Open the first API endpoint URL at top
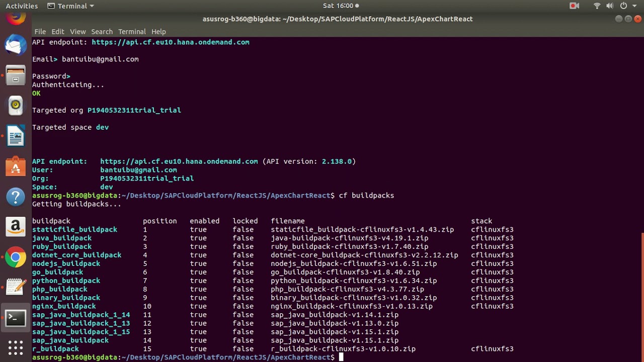Image resolution: width=644 pixels, height=362 pixels. [171, 42]
